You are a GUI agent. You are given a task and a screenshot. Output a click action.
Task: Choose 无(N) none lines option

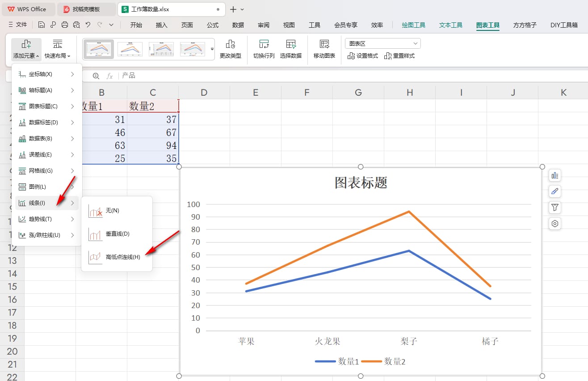(117, 211)
